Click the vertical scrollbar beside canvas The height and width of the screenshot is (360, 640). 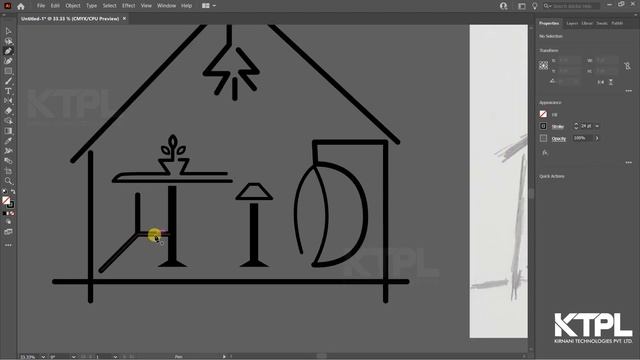(531, 193)
